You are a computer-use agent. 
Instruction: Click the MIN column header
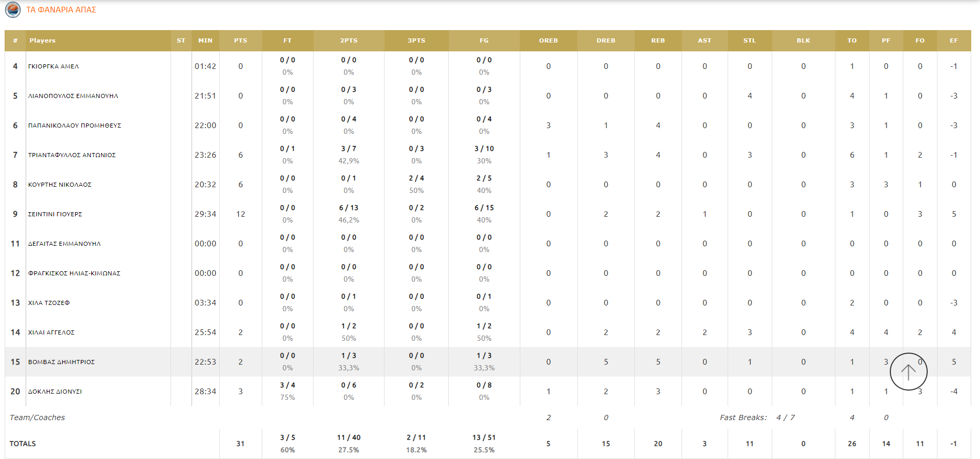[x=205, y=40]
